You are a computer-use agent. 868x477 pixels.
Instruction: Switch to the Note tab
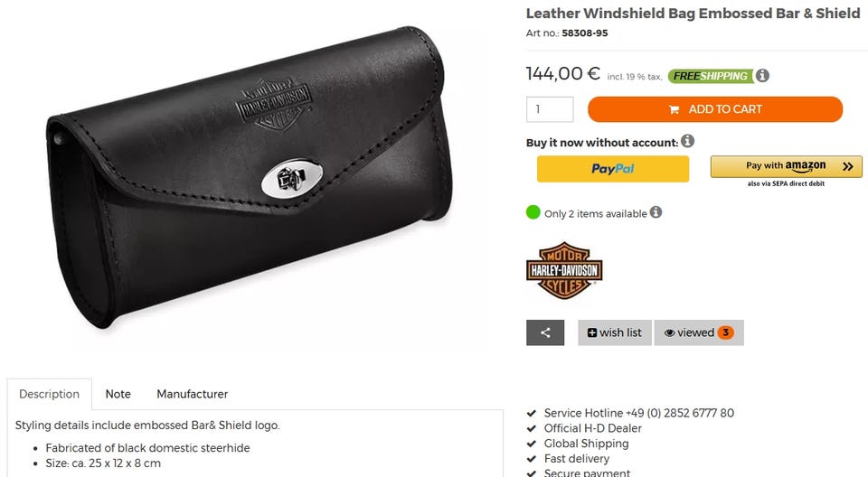(x=118, y=394)
